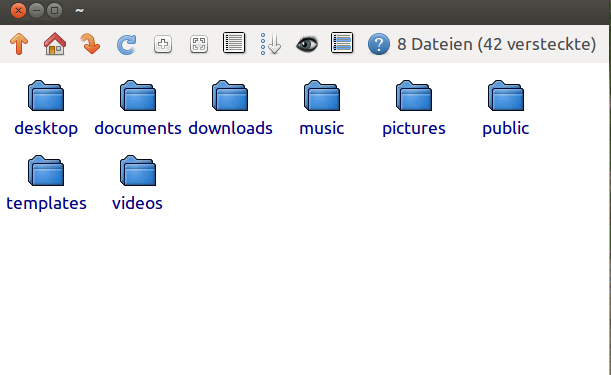The height and width of the screenshot is (375, 611).
Task: Click the "templates" folder name
Action: point(46,203)
